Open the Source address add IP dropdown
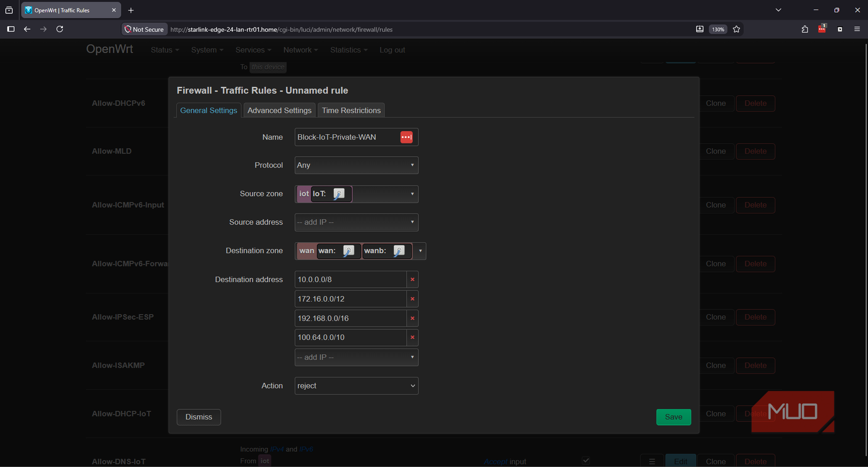Image resolution: width=868 pixels, height=467 pixels. tap(356, 222)
